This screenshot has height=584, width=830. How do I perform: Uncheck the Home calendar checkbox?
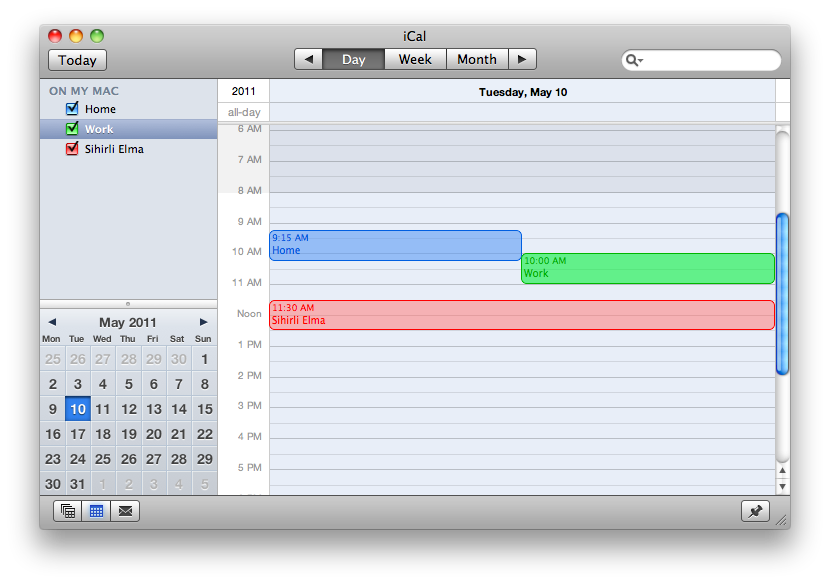pyautogui.click(x=72, y=109)
